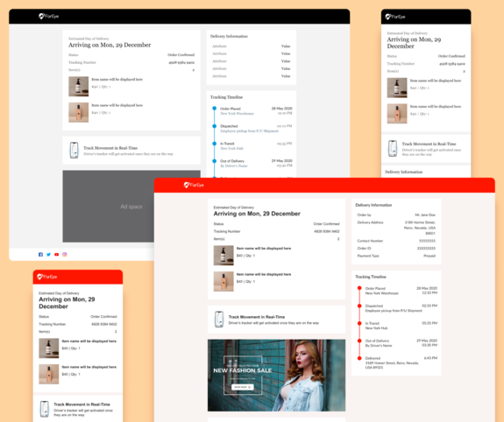Click the Delivery Information heading in black mobile page

tap(404, 172)
